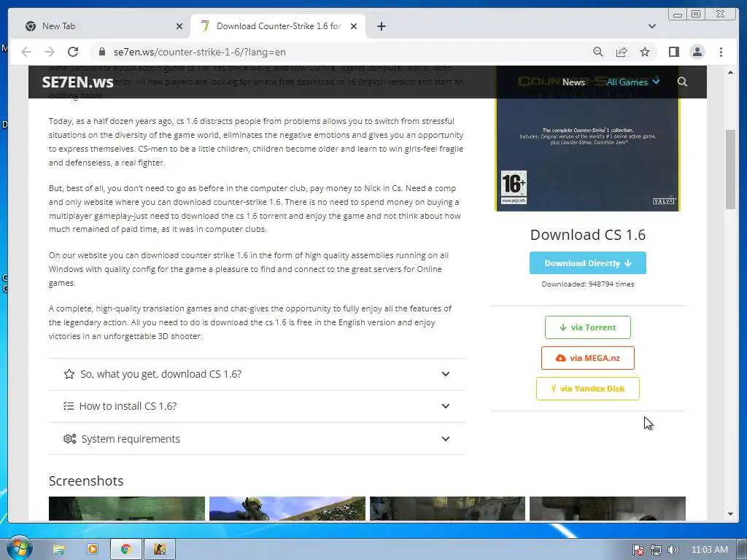Open the Counter-Strike taskbar application
Image resolution: width=747 pixels, height=560 pixels.
click(160, 550)
